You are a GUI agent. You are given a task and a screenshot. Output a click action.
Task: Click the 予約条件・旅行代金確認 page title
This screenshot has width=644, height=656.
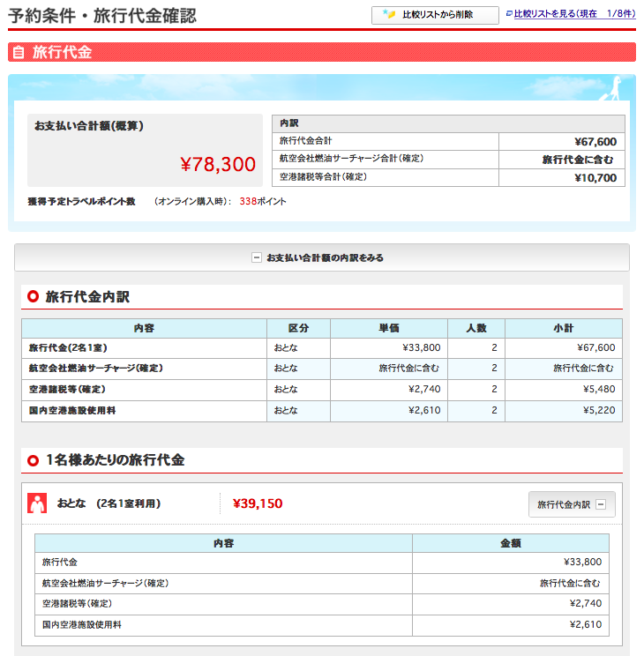pyautogui.click(x=102, y=16)
